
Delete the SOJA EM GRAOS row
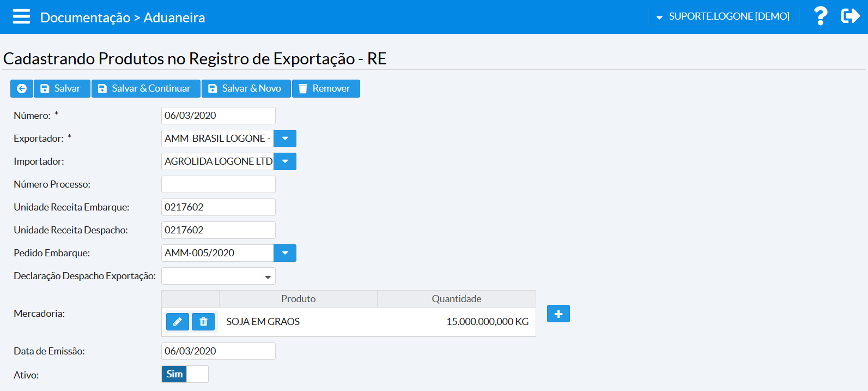point(203,322)
